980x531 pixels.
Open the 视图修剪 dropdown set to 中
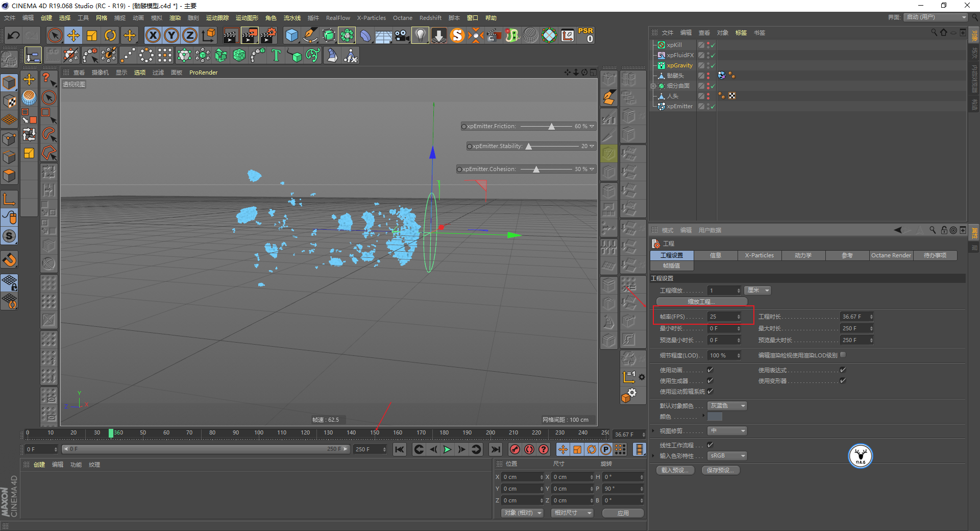[727, 431]
